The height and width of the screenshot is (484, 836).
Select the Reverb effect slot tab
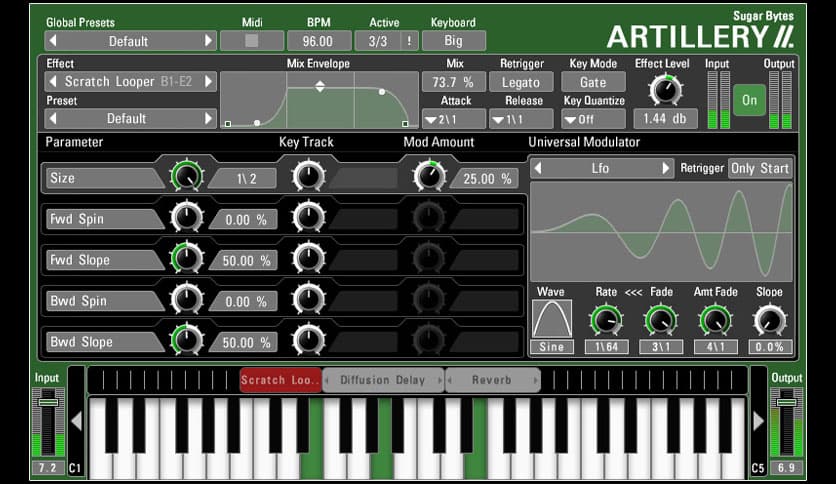pos(493,380)
